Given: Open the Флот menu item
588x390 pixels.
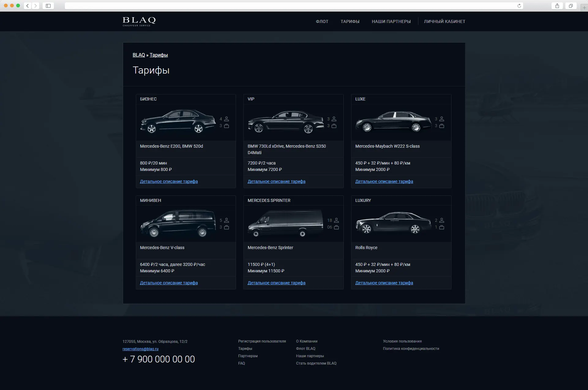Looking at the screenshot, I should pyautogui.click(x=322, y=21).
